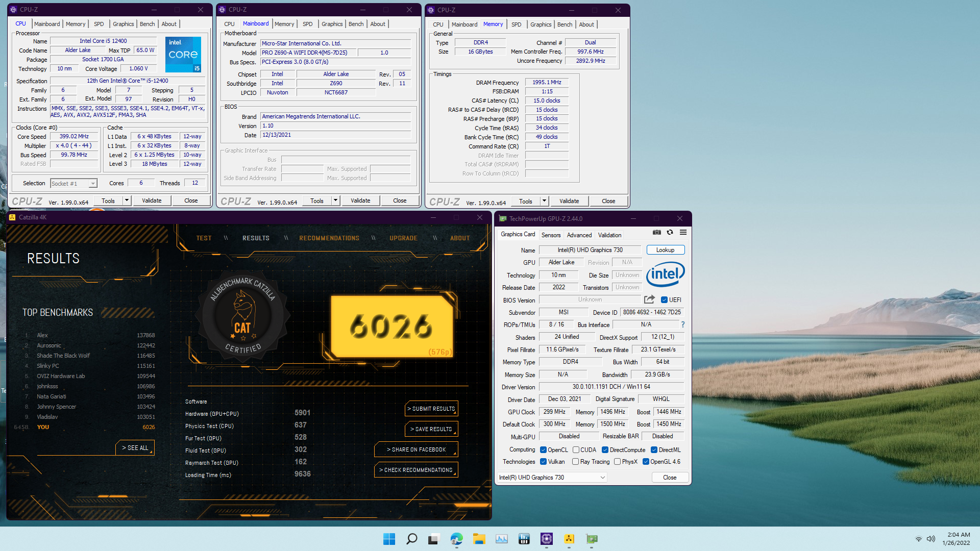
Task: Click Validate in Memory CPU-Z window
Action: click(x=569, y=201)
